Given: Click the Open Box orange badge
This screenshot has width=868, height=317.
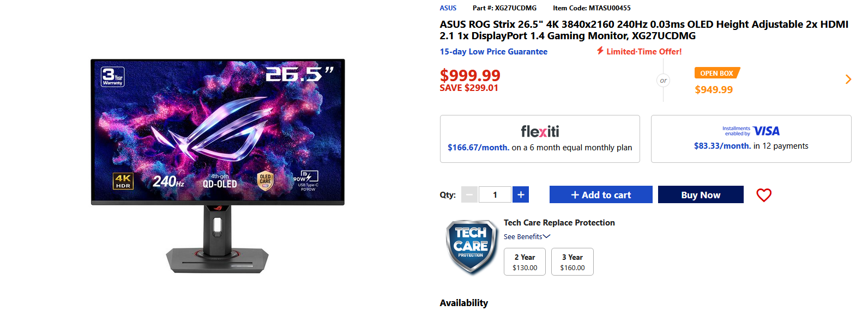Looking at the screenshot, I should click(x=717, y=73).
